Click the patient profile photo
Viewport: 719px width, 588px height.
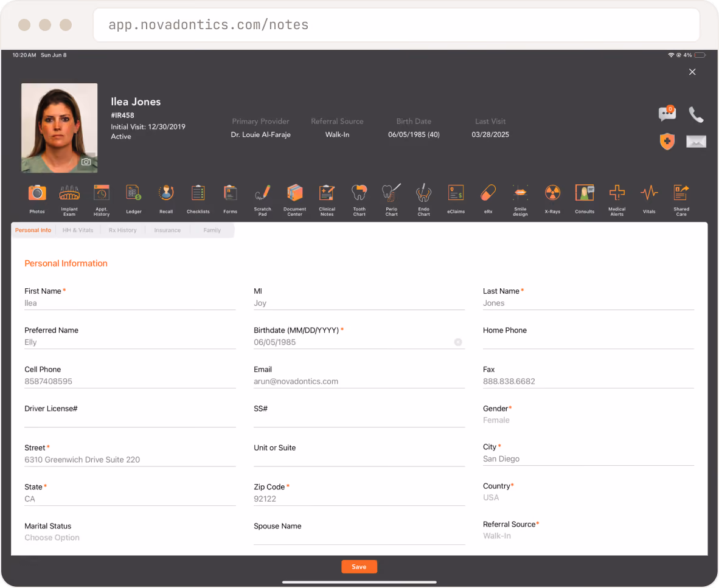(59, 128)
